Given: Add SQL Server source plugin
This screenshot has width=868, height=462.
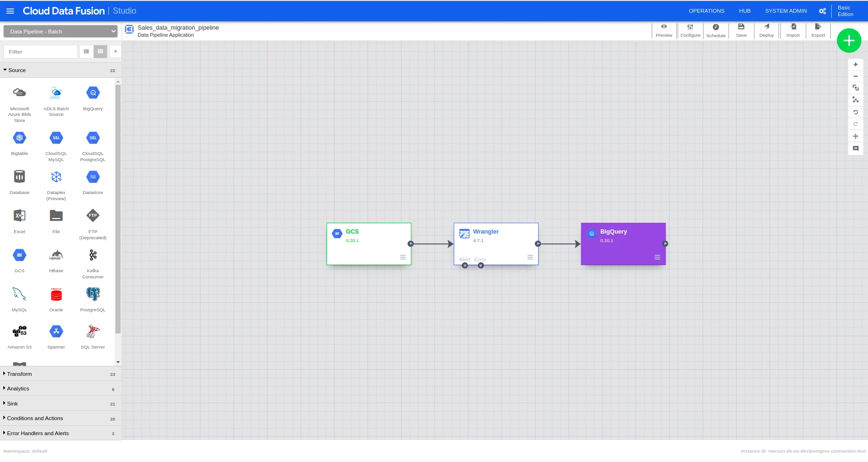Looking at the screenshot, I should pyautogui.click(x=93, y=337).
